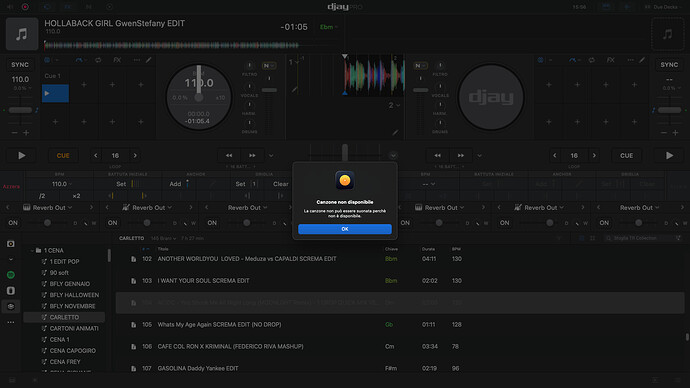
Task: Open left deck N filter mode dropdown
Action: [269, 66]
